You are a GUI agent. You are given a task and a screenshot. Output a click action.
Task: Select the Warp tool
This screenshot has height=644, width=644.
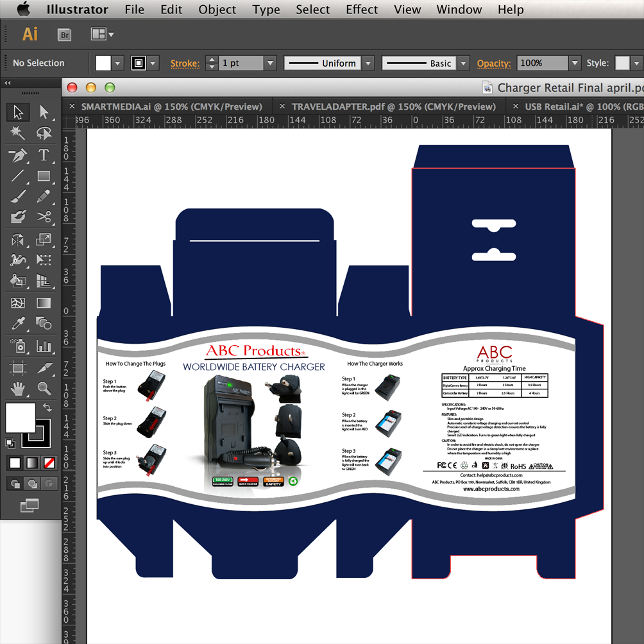pos(18,260)
